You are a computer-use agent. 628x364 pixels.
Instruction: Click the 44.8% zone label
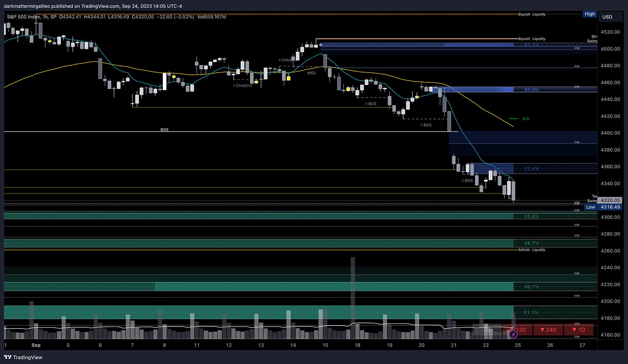point(532,90)
